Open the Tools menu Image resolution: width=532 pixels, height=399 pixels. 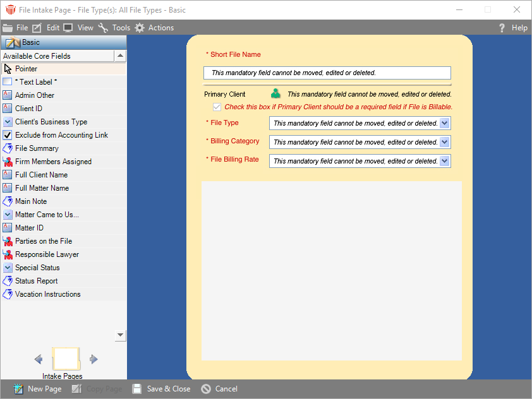(114, 28)
